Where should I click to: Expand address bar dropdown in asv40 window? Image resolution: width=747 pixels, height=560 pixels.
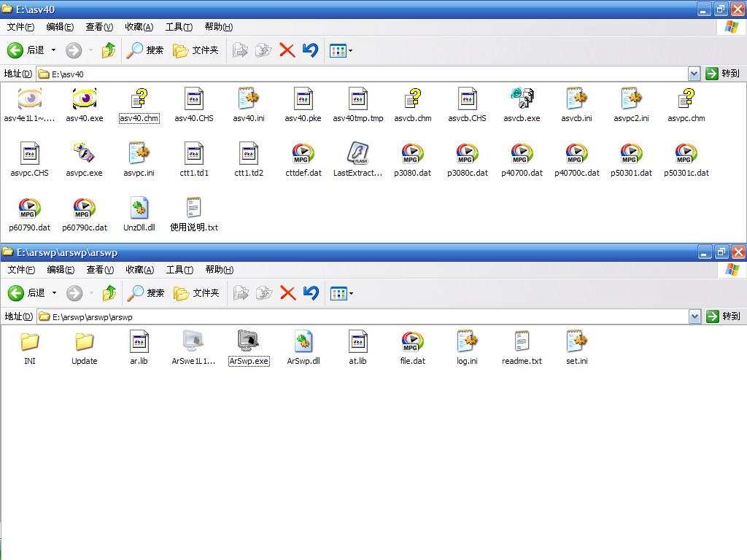(694, 74)
